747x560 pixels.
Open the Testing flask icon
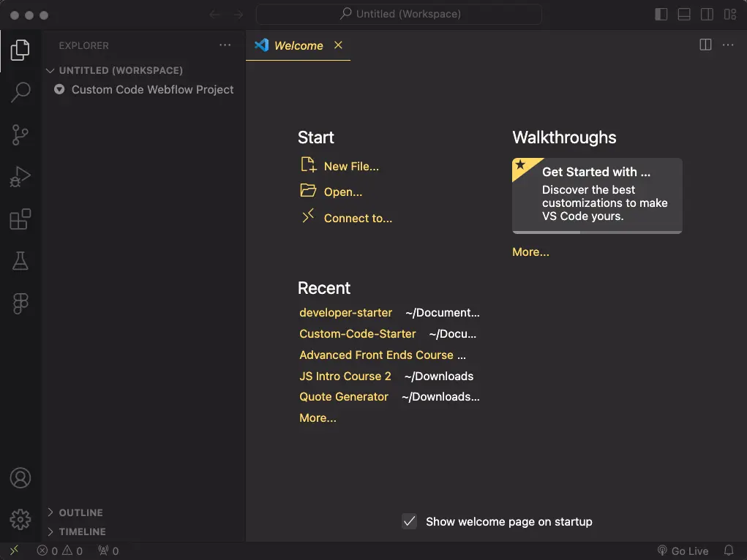click(20, 261)
